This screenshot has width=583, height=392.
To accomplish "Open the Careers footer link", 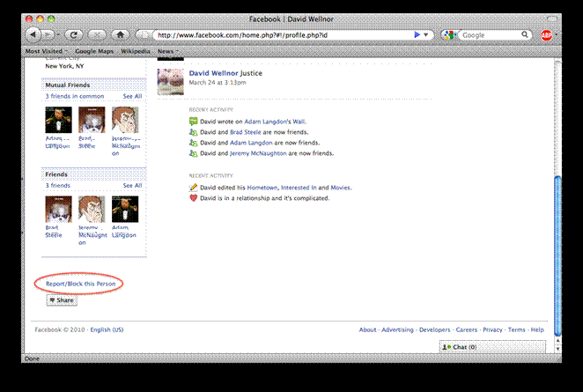I will (466, 329).
